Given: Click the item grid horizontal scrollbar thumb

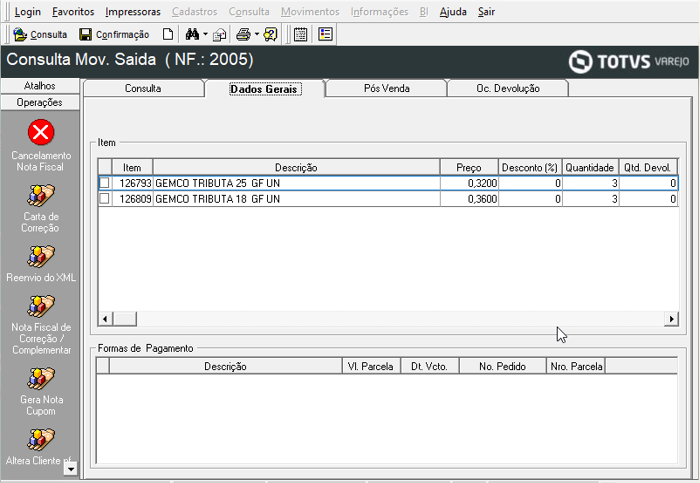Looking at the screenshot, I should (x=125, y=319).
